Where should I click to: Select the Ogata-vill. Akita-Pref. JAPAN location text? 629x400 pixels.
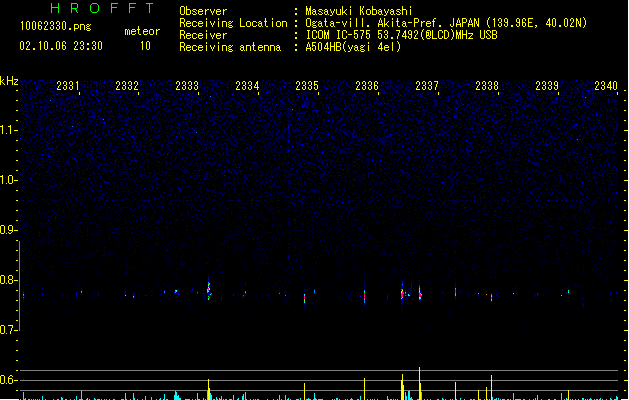446,23
